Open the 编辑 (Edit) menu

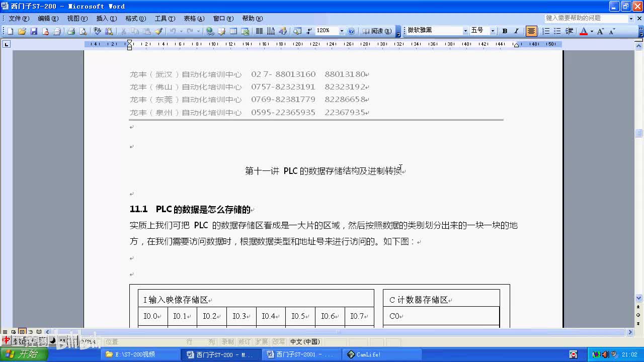point(48,18)
